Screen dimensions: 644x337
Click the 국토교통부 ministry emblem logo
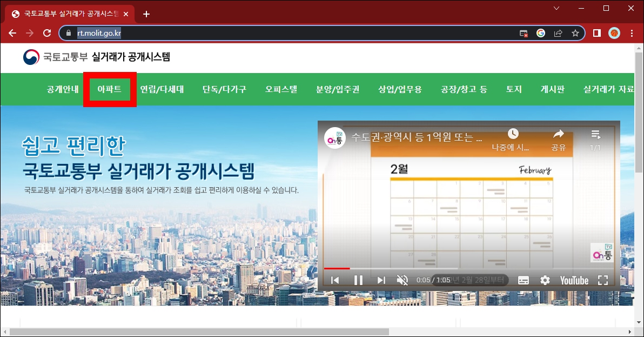(x=31, y=57)
